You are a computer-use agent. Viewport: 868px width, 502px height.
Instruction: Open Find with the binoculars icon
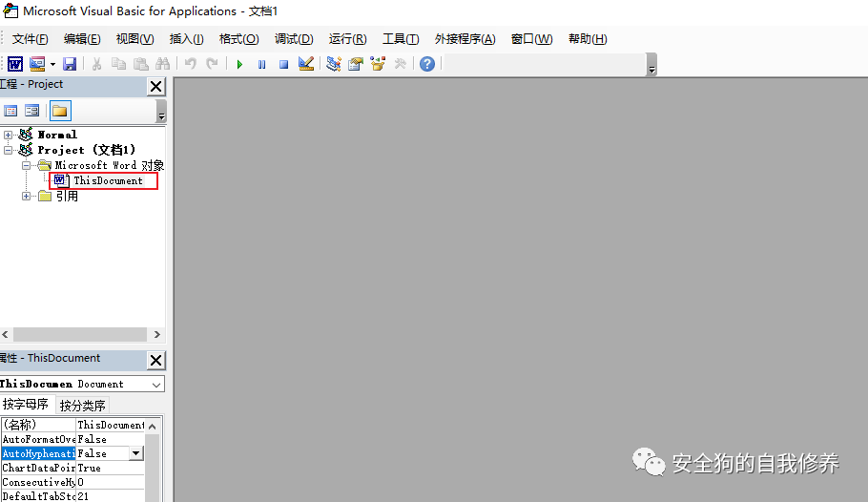click(162, 64)
